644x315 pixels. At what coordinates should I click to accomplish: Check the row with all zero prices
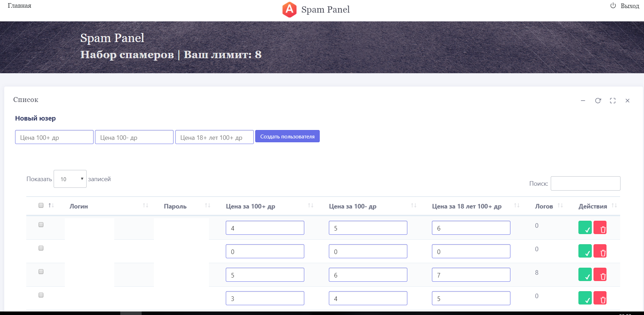(41, 248)
